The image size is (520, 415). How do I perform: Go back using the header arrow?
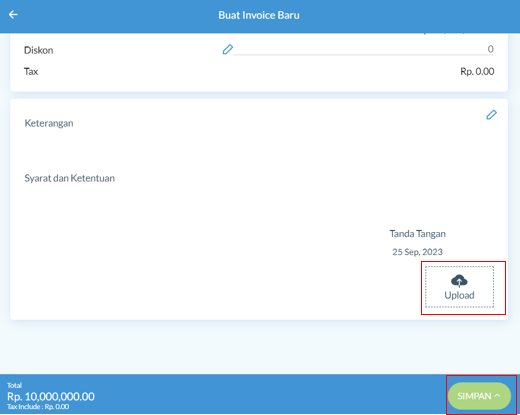point(13,15)
